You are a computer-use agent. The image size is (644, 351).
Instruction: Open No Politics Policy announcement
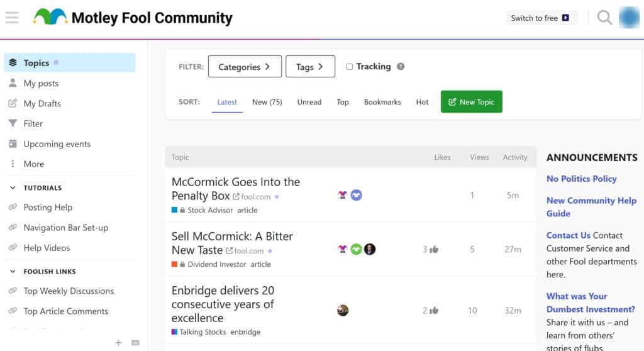pos(581,179)
